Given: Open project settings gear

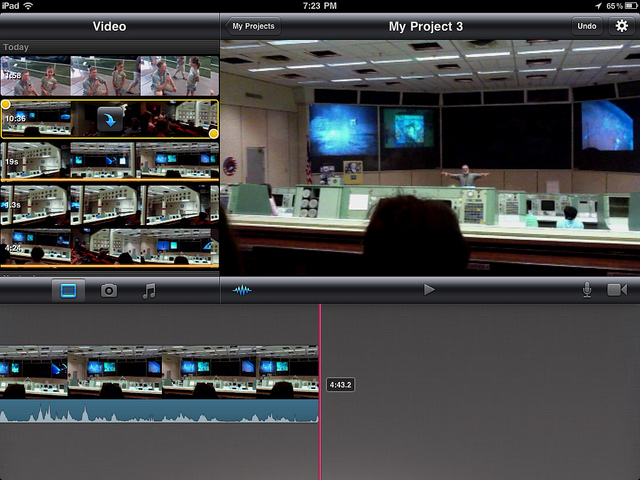Looking at the screenshot, I should point(621,26).
